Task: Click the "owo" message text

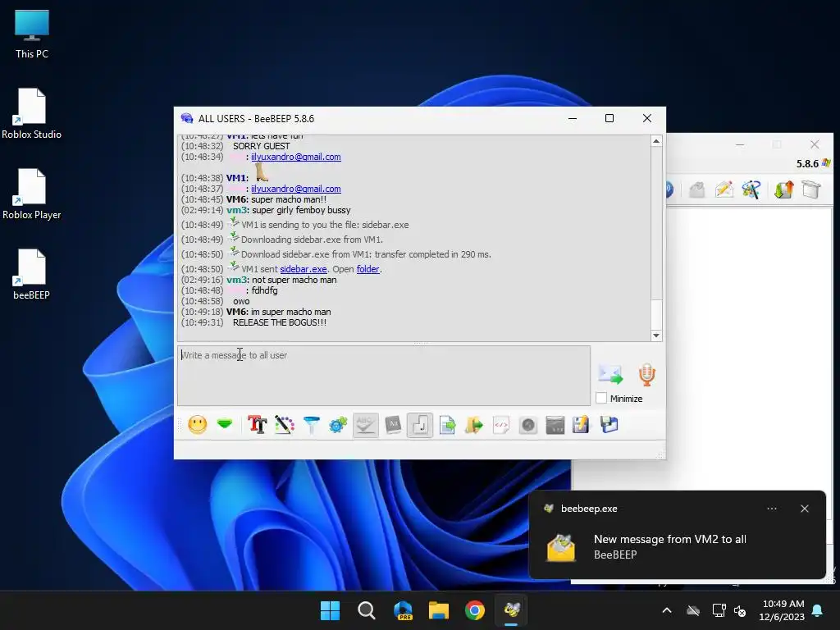Action: (x=241, y=301)
